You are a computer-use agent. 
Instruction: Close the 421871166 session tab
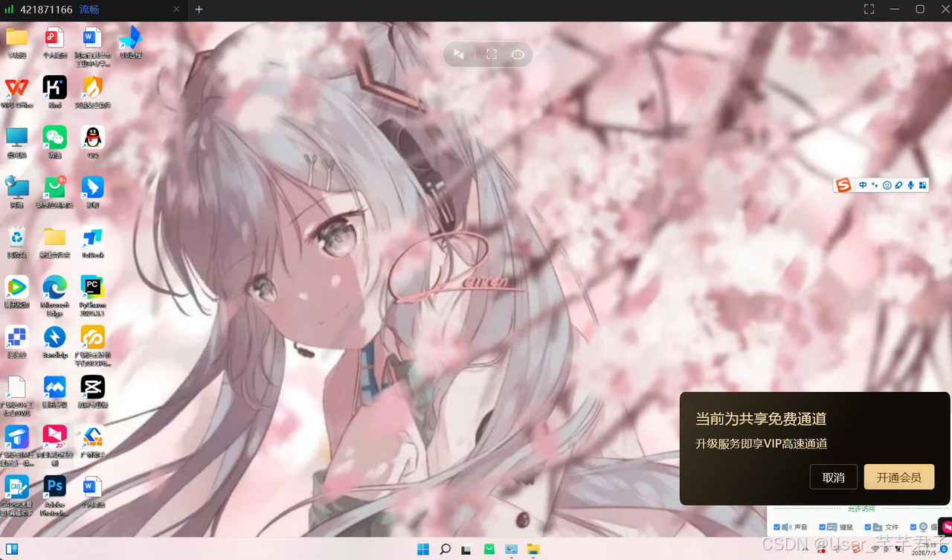176,10
